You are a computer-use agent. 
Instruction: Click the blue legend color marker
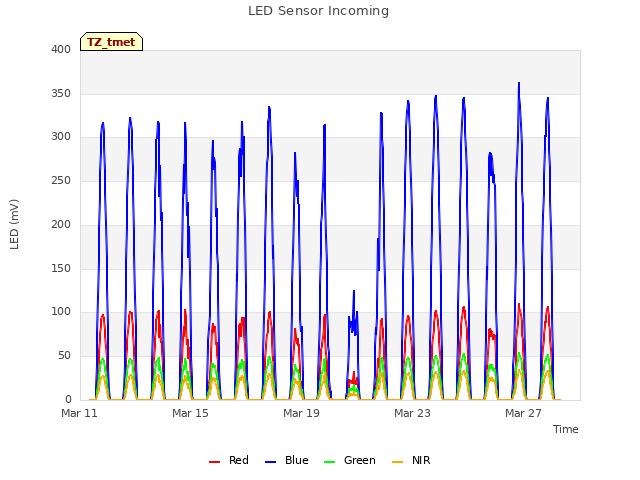pos(271,462)
